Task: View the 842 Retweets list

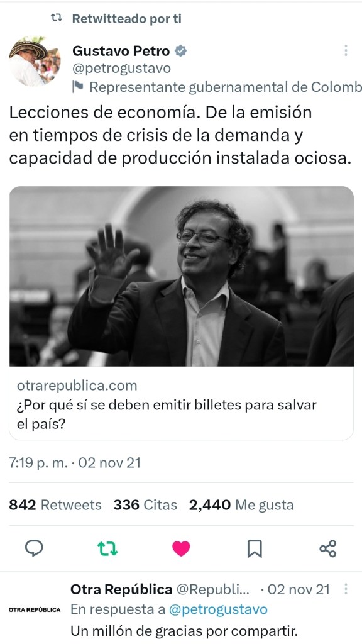Action: (55, 505)
